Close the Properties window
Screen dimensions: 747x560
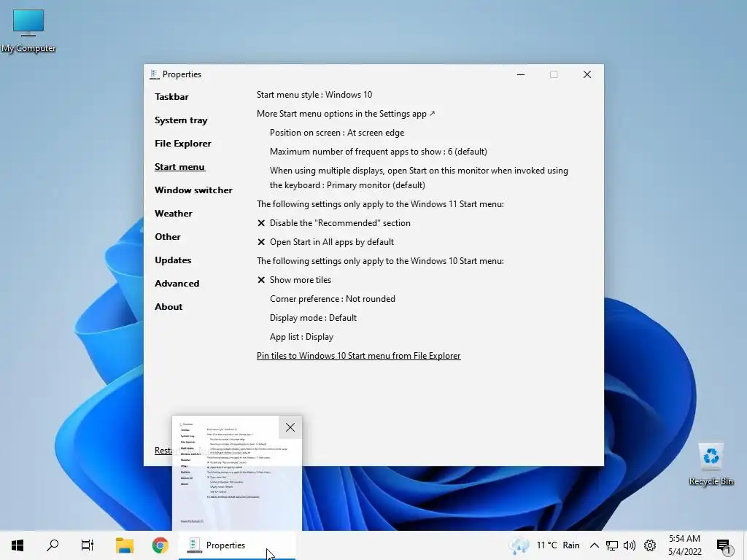tap(587, 74)
